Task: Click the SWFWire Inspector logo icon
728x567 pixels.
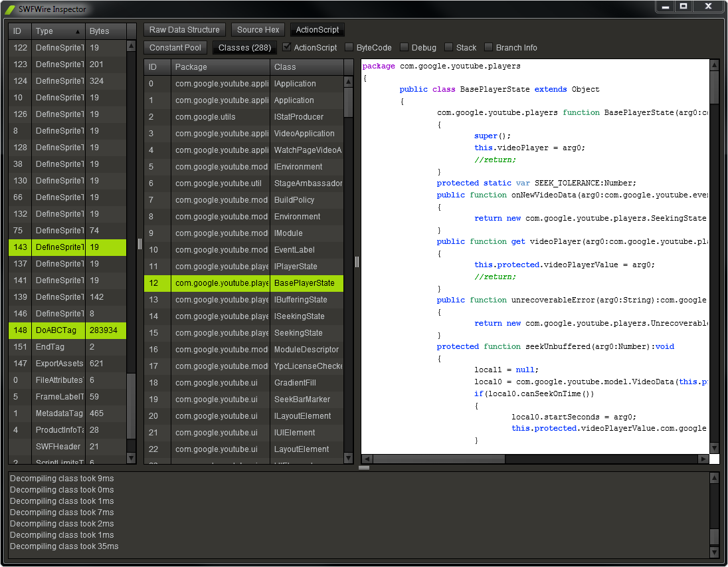Action: coord(10,9)
